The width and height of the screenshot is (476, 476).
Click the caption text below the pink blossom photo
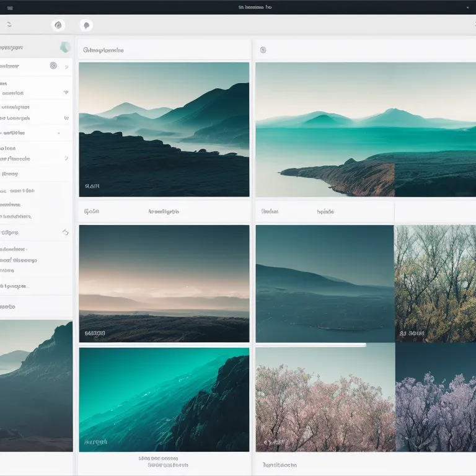point(280,465)
